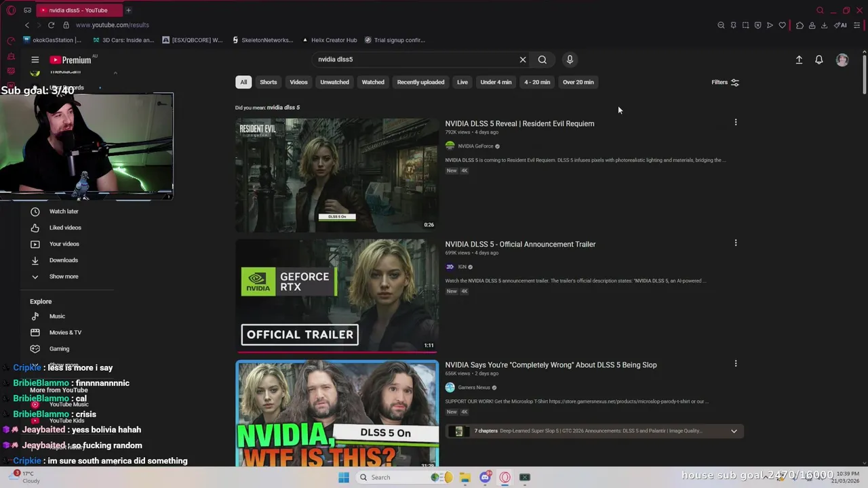The height and width of the screenshot is (488, 868).
Task: Select the Videos filter chip
Action: click(298, 82)
